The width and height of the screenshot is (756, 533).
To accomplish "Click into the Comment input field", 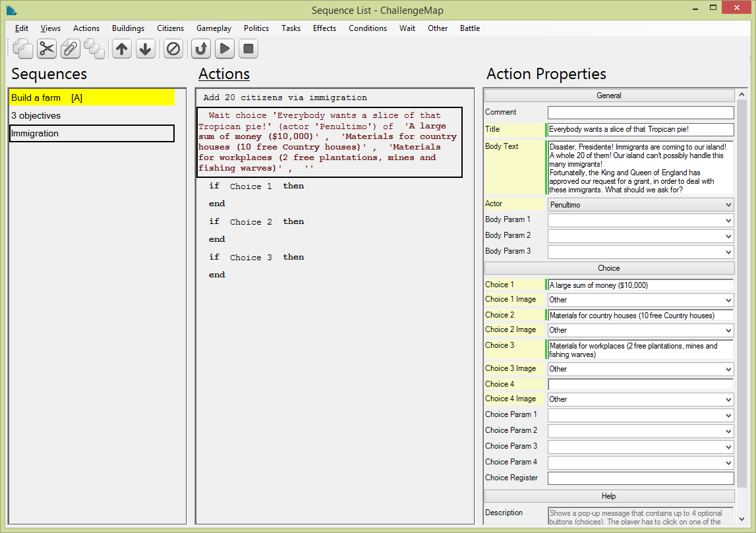I will click(640, 113).
